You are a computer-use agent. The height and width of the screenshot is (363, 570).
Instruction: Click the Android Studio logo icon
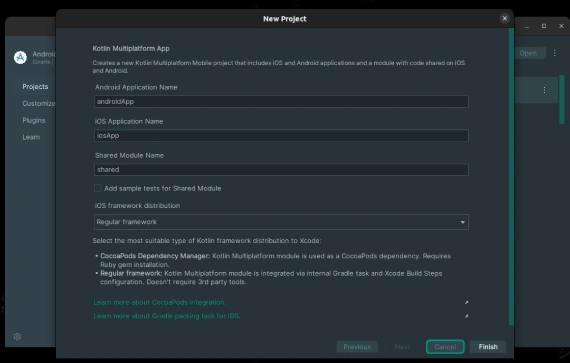tap(20, 57)
